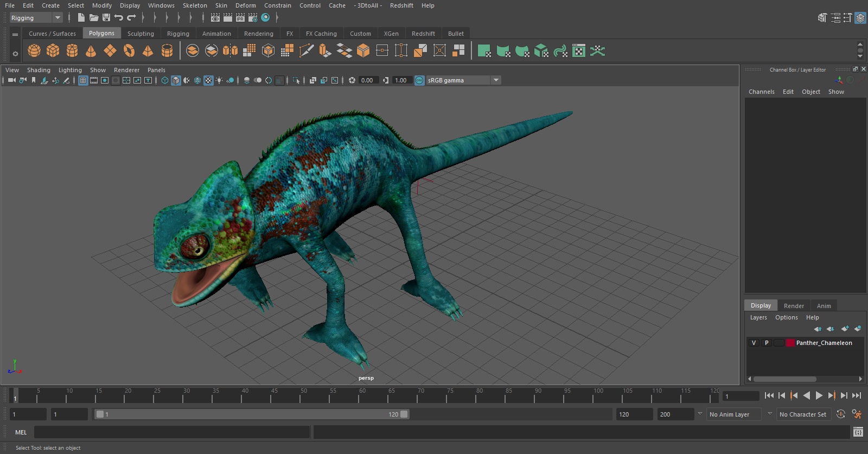This screenshot has height=454, width=868.
Task: Open the File menu
Action: (x=10, y=5)
